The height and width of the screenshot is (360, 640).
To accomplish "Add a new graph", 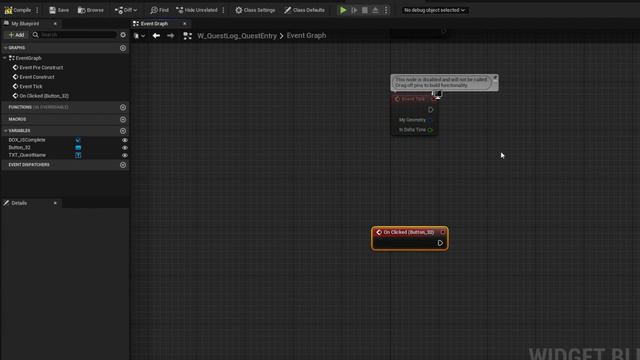I will coord(123,48).
